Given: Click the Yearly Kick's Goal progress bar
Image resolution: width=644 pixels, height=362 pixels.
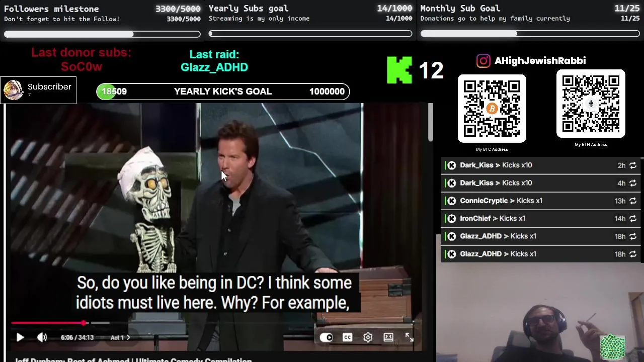Looking at the screenshot, I should coord(223,92).
